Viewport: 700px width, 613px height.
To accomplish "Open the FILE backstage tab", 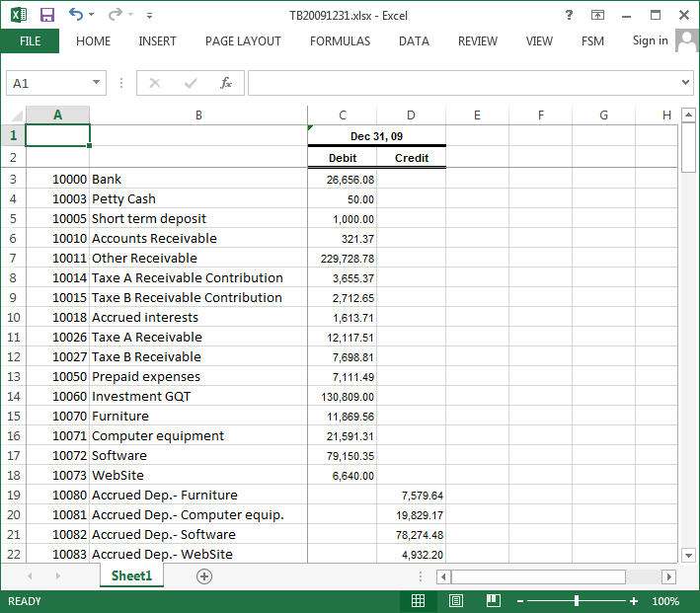I will pyautogui.click(x=30, y=41).
